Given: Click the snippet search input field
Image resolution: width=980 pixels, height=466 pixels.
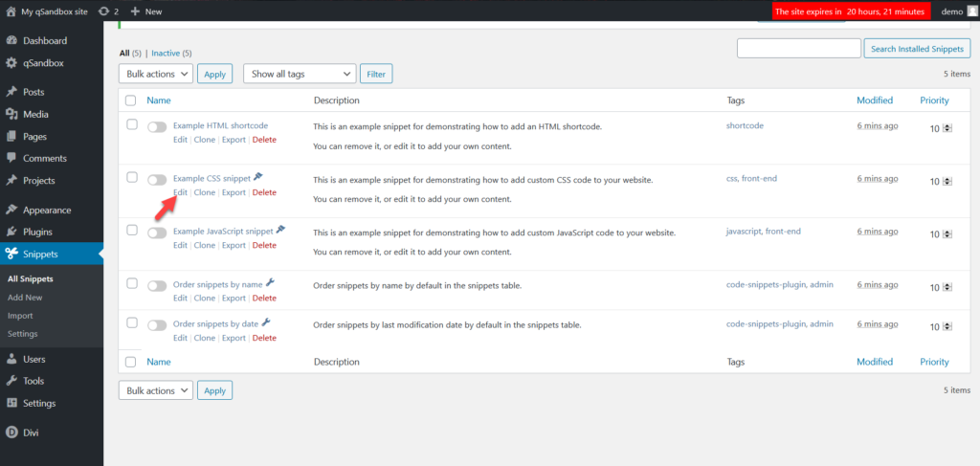Looking at the screenshot, I should 799,48.
